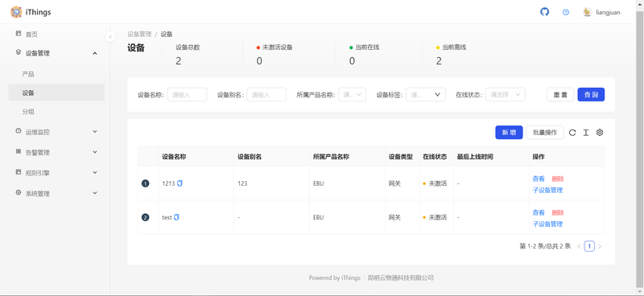Click the 查询 search button
This screenshot has width=644, height=296.
point(591,94)
